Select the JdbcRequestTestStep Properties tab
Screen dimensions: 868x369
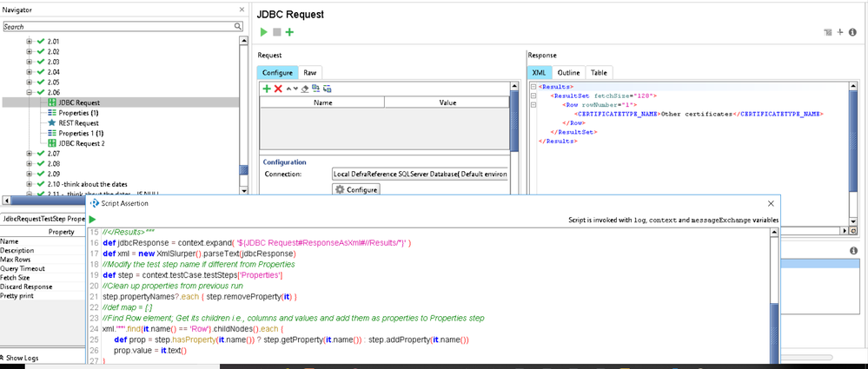pyautogui.click(x=43, y=219)
